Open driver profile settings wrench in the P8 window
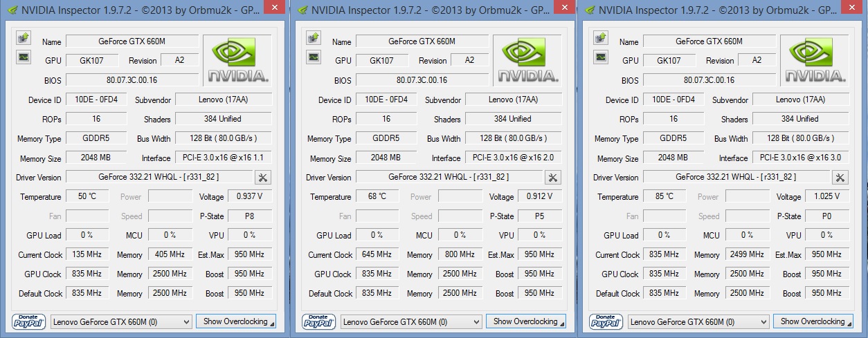This screenshot has height=338, width=868. point(263,178)
